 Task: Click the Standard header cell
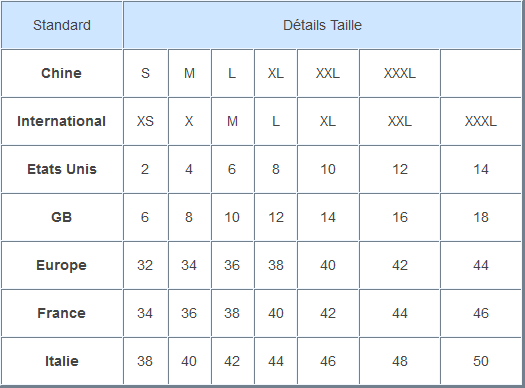point(62,25)
